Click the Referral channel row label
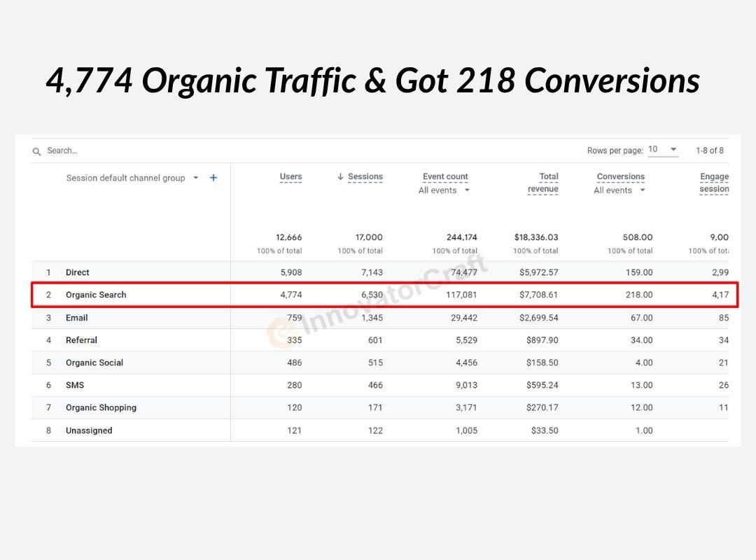This screenshot has width=756, height=560. pyautogui.click(x=81, y=340)
